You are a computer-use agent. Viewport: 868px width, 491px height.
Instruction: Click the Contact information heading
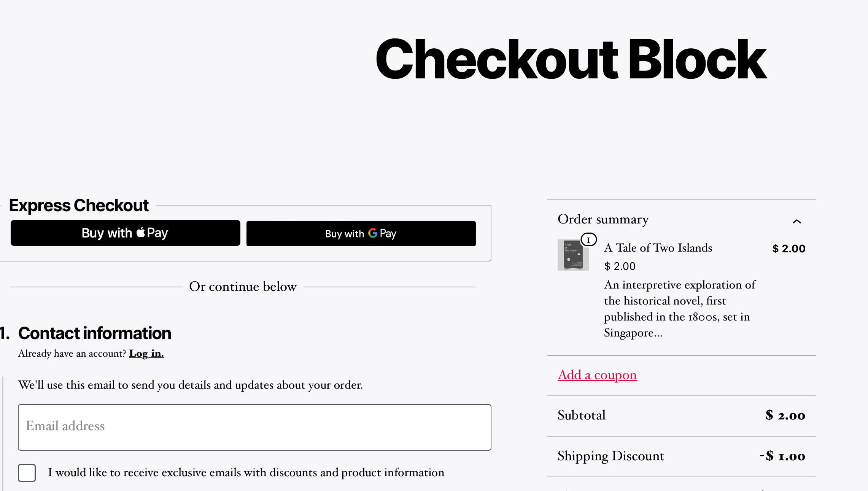[x=95, y=333]
